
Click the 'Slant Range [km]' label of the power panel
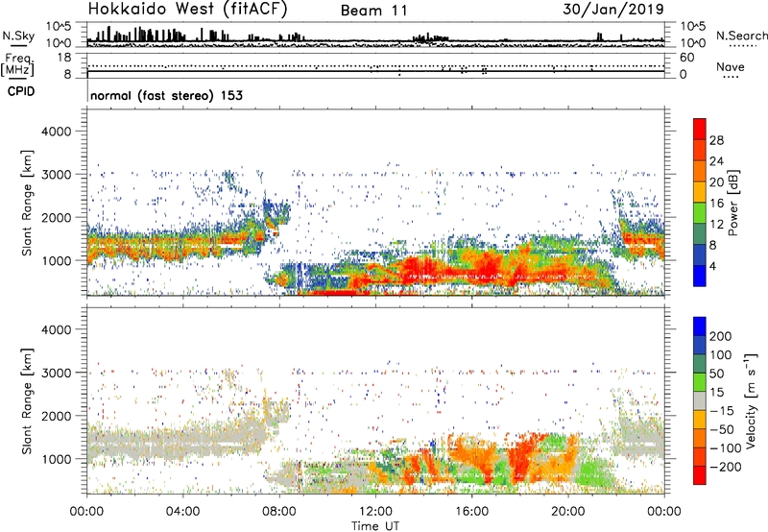(x=27, y=203)
